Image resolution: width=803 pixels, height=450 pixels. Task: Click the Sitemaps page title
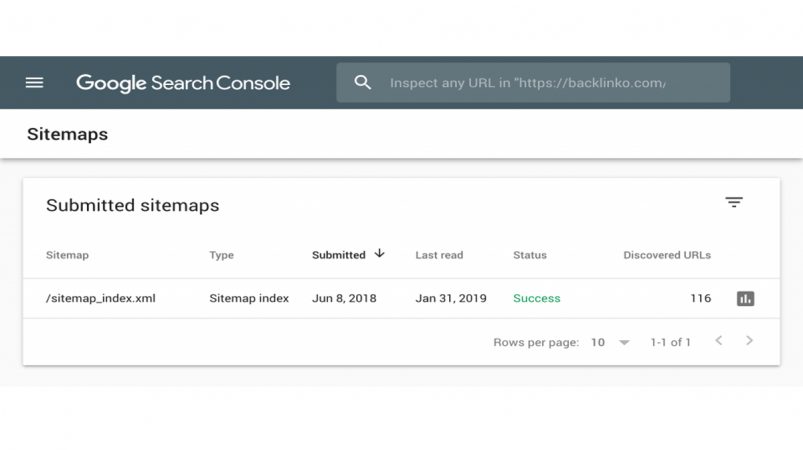click(68, 134)
